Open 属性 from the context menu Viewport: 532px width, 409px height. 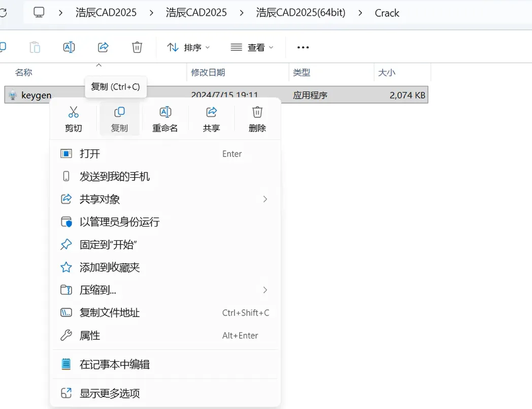coord(165,335)
